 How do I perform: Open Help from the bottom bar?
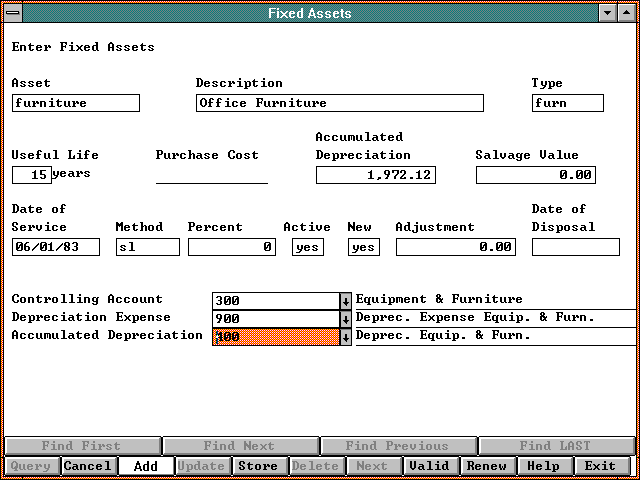[544, 466]
